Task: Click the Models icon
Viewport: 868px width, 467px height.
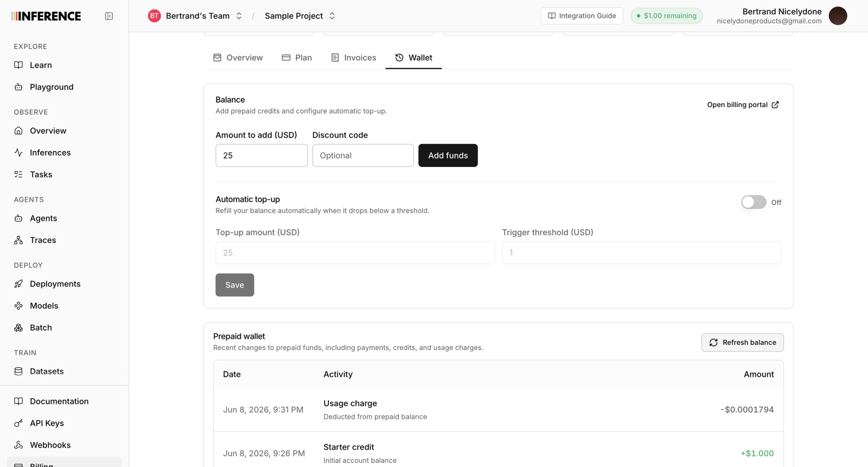Action: [x=18, y=306]
